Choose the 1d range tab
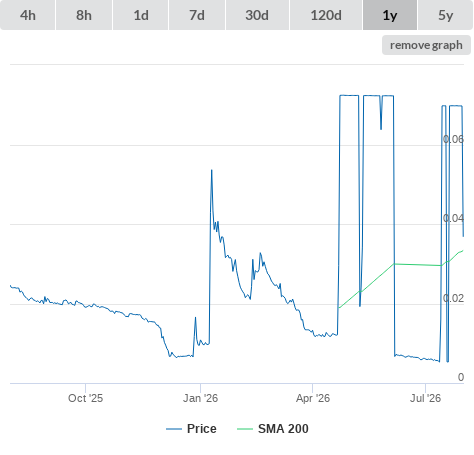 (x=141, y=15)
